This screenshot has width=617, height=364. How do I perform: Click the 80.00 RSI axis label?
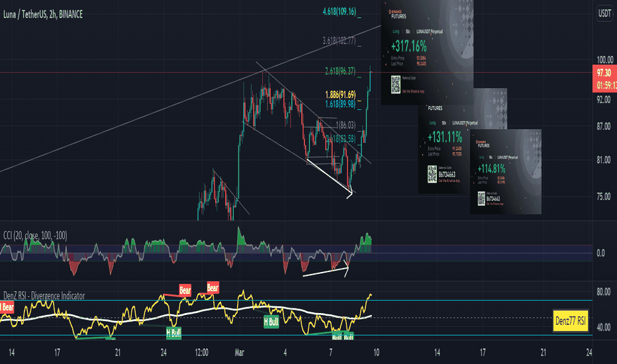[x=604, y=292]
